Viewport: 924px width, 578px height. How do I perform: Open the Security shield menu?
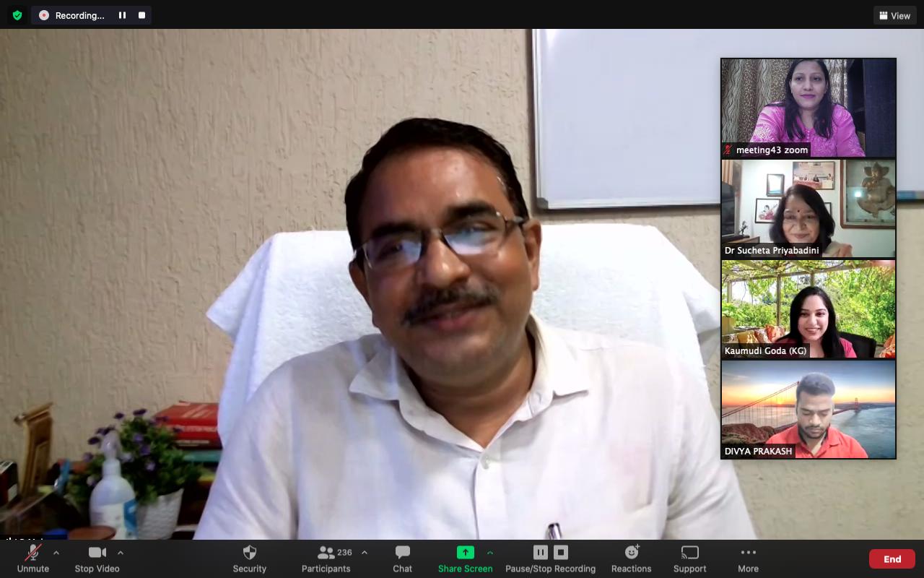[x=250, y=558]
